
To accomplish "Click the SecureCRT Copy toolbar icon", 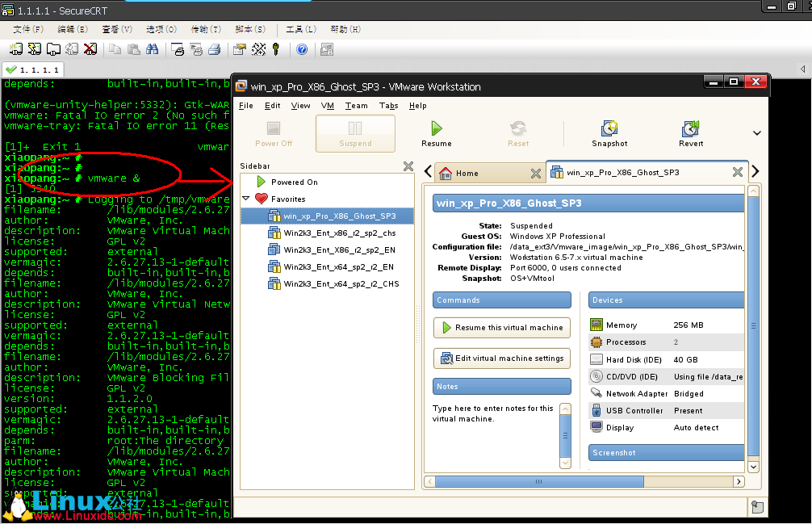I will (115, 49).
